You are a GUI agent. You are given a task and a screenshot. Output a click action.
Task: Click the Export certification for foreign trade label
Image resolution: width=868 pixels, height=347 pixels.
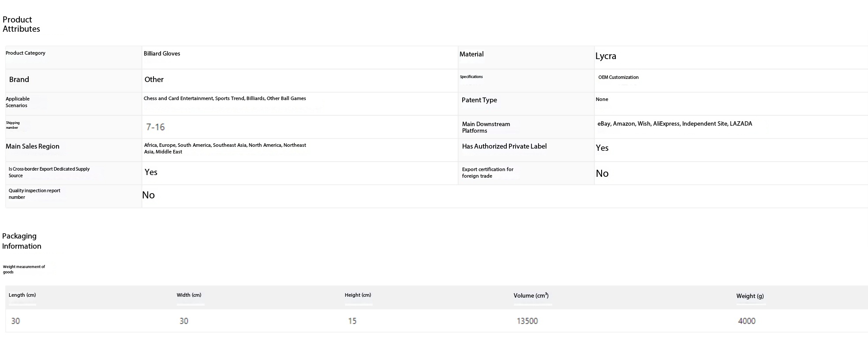487,172
